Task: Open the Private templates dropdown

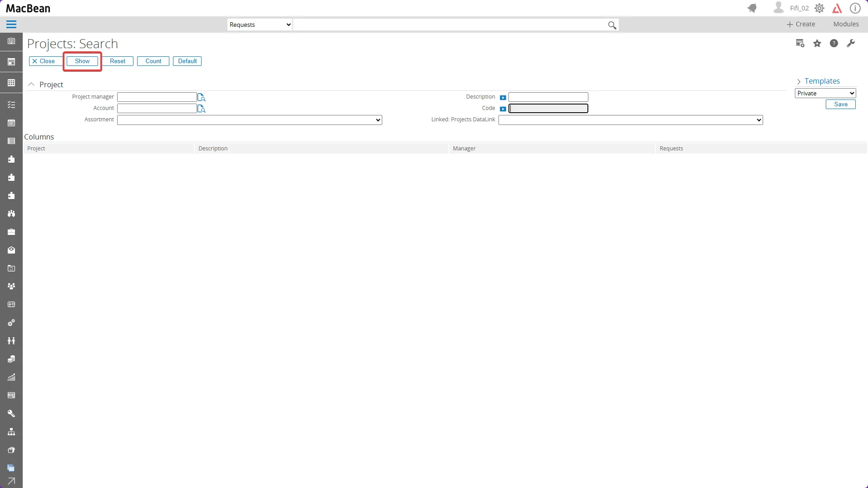Action: [825, 93]
